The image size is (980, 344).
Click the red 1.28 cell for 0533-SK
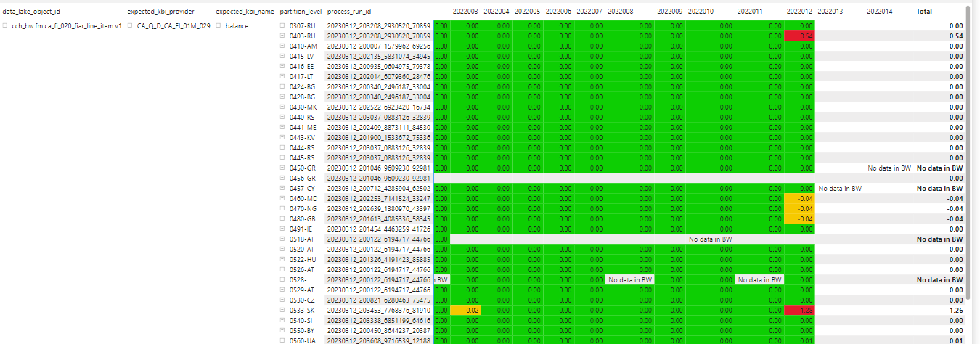pyautogui.click(x=800, y=310)
